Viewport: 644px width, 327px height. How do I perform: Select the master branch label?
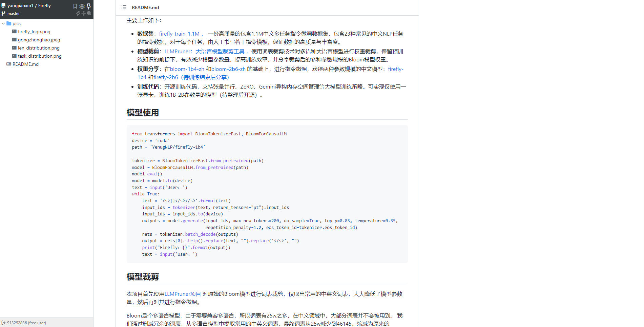tap(14, 14)
